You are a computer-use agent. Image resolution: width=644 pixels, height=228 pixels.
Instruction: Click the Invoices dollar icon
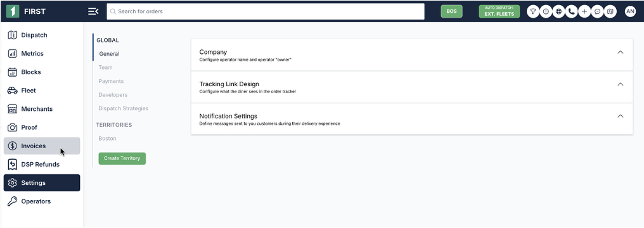click(x=12, y=146)
